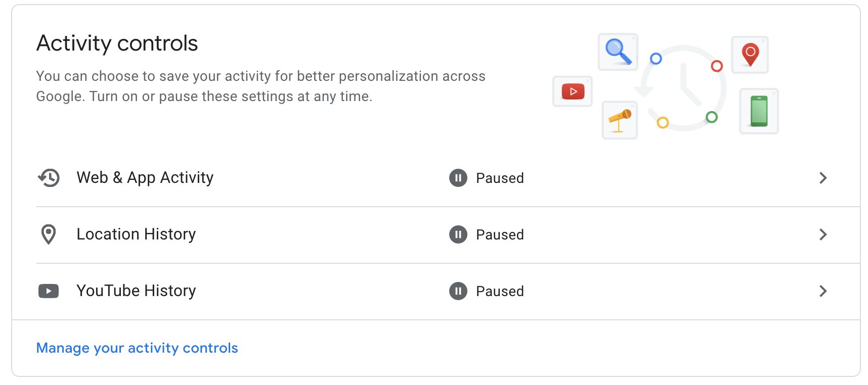Open Manage your activity controls link

click(137, 348)
